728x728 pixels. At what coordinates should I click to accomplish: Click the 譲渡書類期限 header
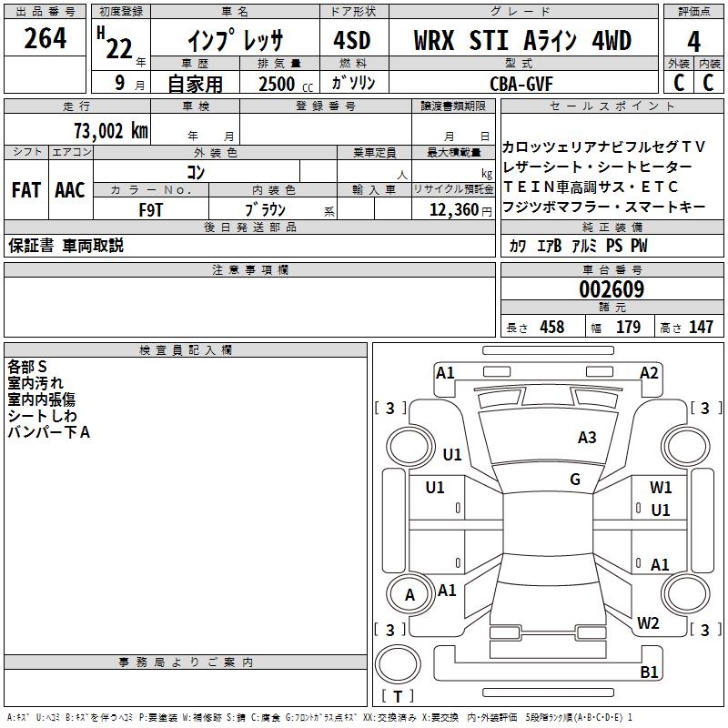[453, 106]
